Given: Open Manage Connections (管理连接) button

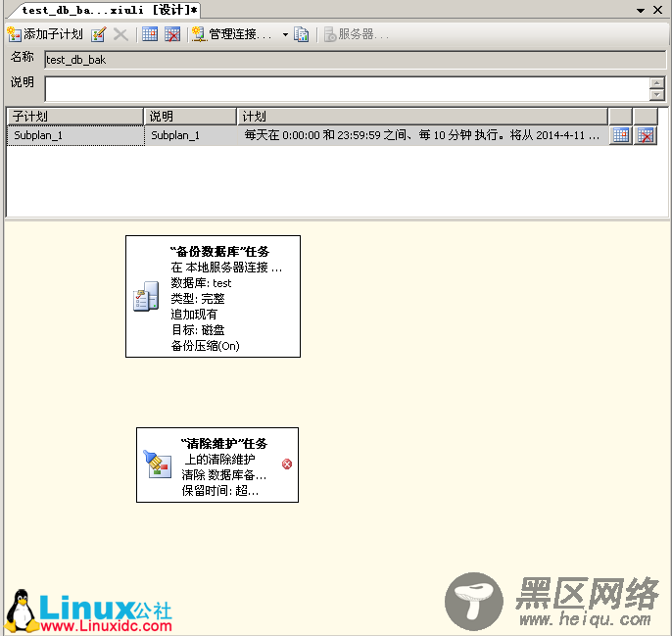Looking at the screenshot, I should pos(232,34).
